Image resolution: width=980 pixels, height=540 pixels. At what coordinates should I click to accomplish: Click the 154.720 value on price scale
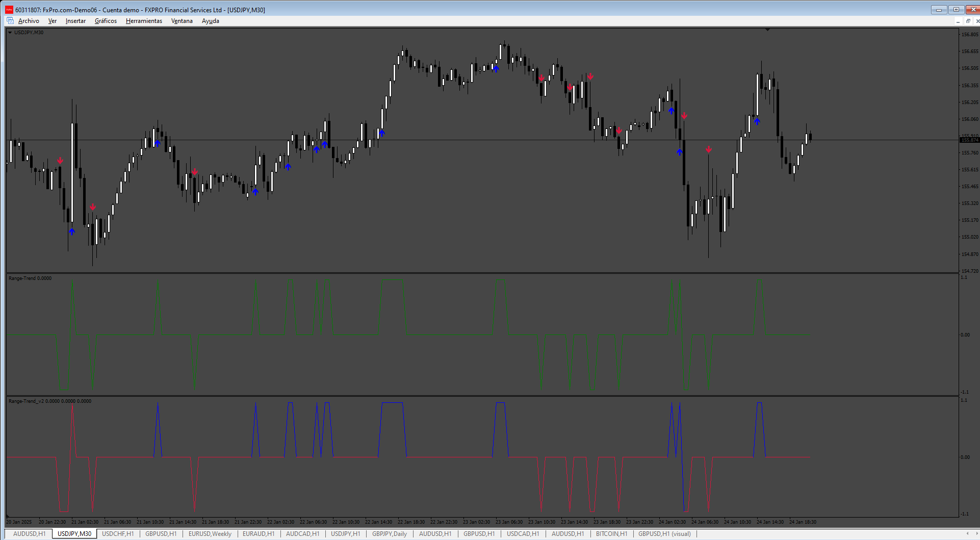pyautogui.click(x=970, y=271)
